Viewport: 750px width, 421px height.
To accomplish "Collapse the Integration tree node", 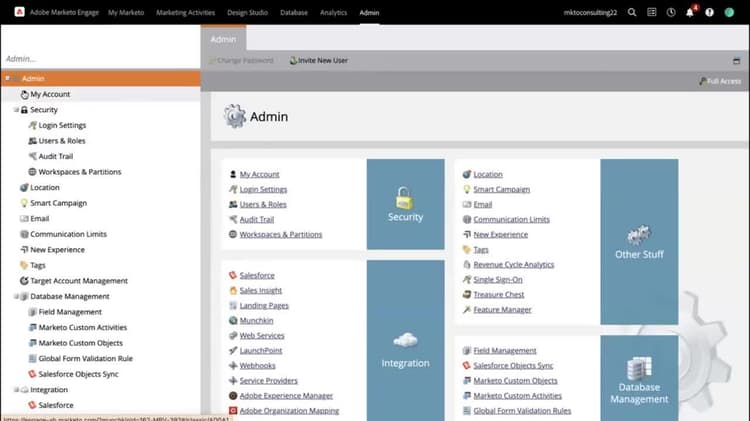I will coord(16,389).
